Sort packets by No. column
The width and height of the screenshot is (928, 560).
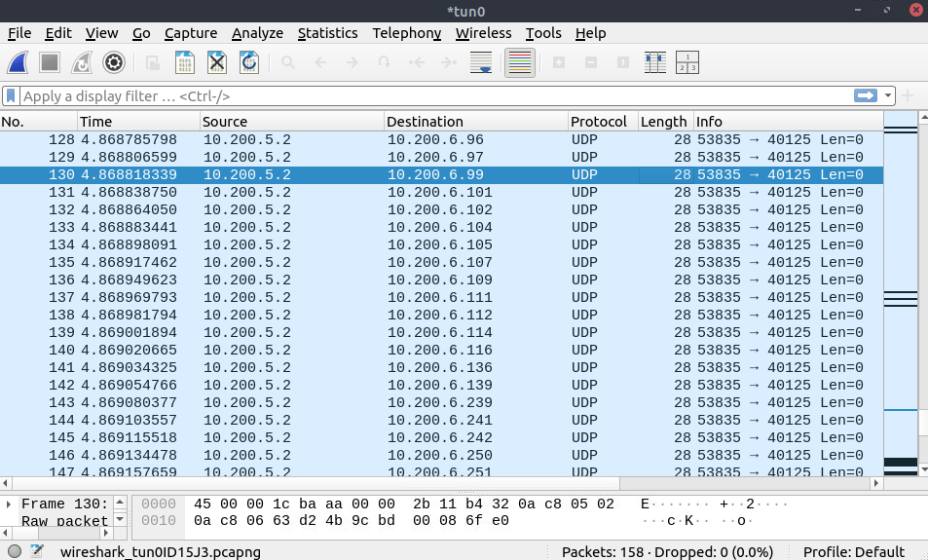(x=39, y=122)
